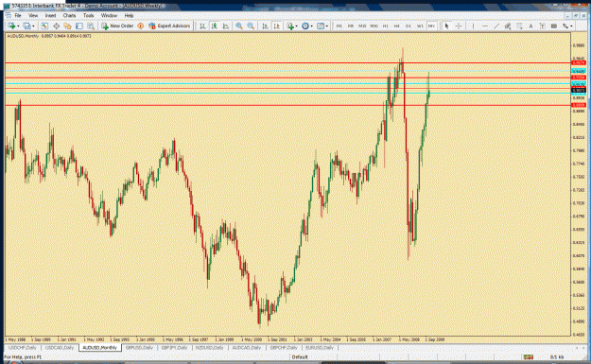Select the text label tool
The height and width of the screenshot is (364, 591).
click(542, 26)
